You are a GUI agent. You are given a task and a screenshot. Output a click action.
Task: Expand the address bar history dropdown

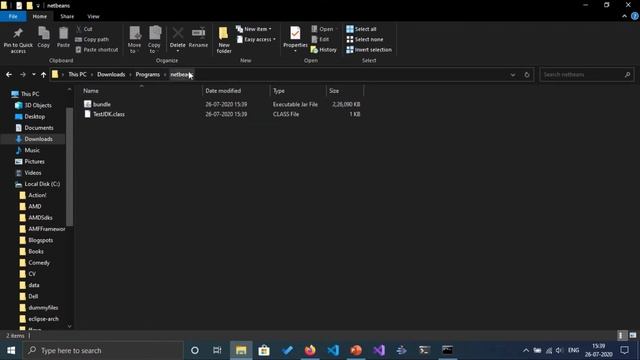pos(513,75)
